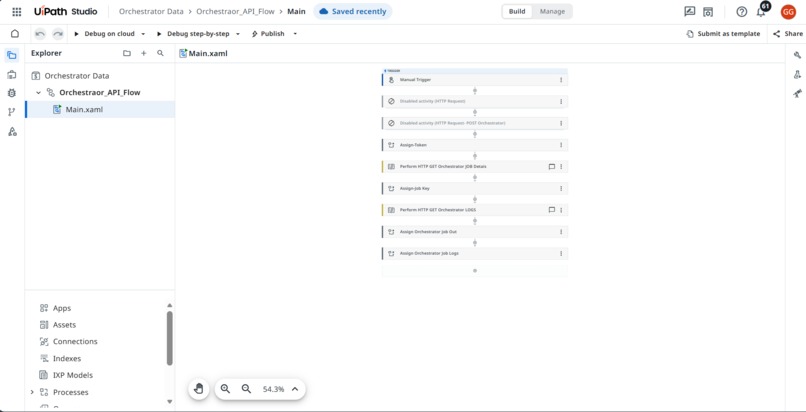Open the source control branch icon
The height and width of the screenshot is (412, 806).
click(x=12, y=112)
